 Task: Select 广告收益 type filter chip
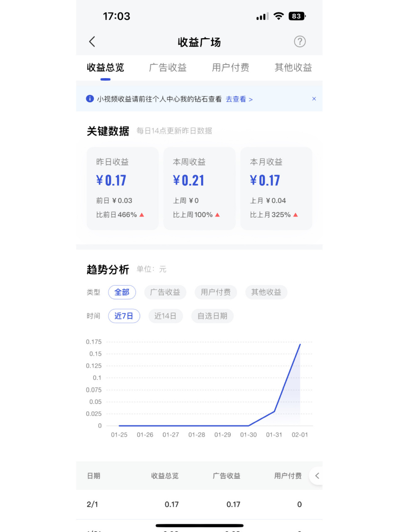tap(165, 292)
